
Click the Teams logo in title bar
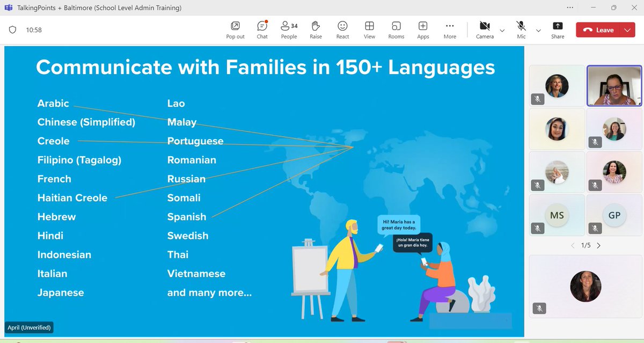coord(8,8)
